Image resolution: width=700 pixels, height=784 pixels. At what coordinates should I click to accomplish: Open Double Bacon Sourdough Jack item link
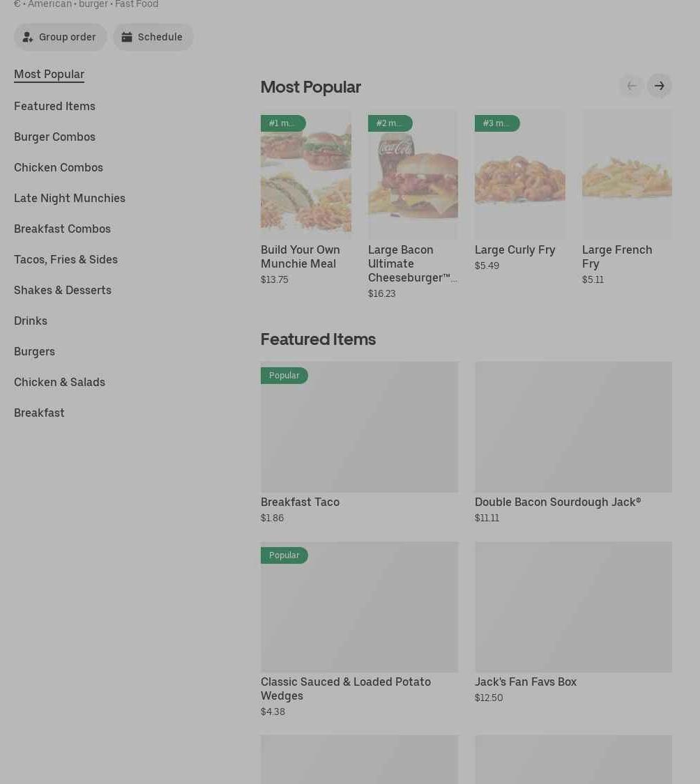[x=557, y=502]
